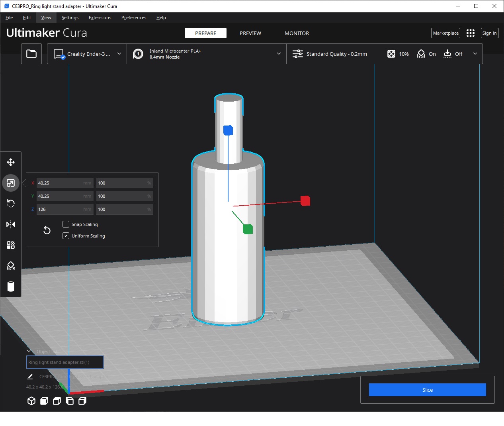Click Sign in button
Viewport: 504px width, 426px height.
pyautogui.click(x=490, y=33)
